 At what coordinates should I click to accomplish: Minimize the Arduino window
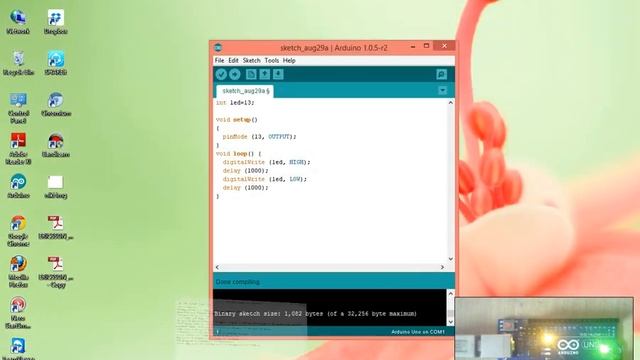tap(413, 46)
